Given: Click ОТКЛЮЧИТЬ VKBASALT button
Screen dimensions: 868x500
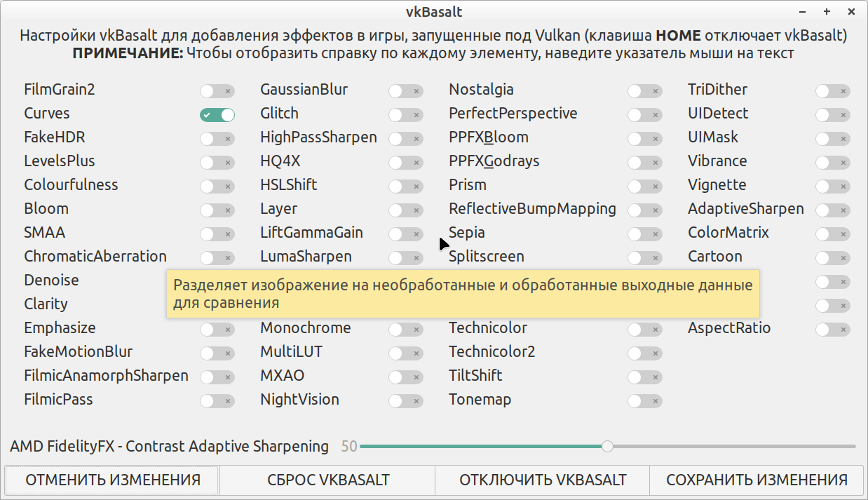Looking at the screenshot, I should click(543, 480).
